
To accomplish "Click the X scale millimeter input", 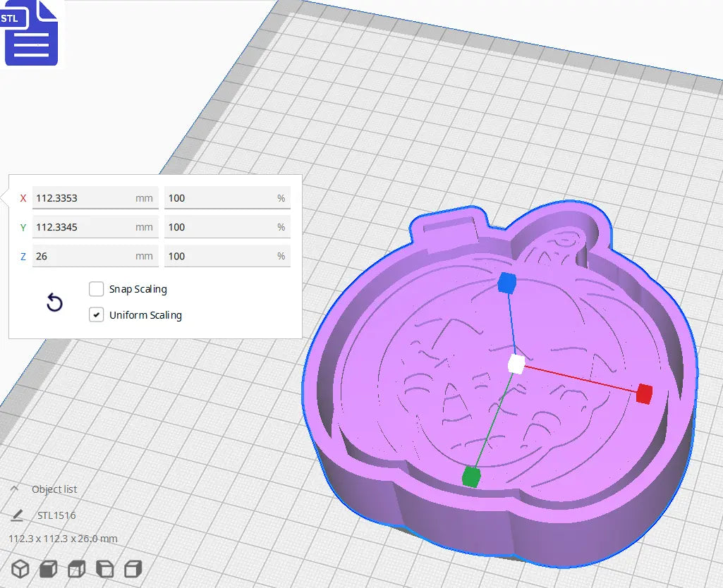I will click(x=95, y=198).
